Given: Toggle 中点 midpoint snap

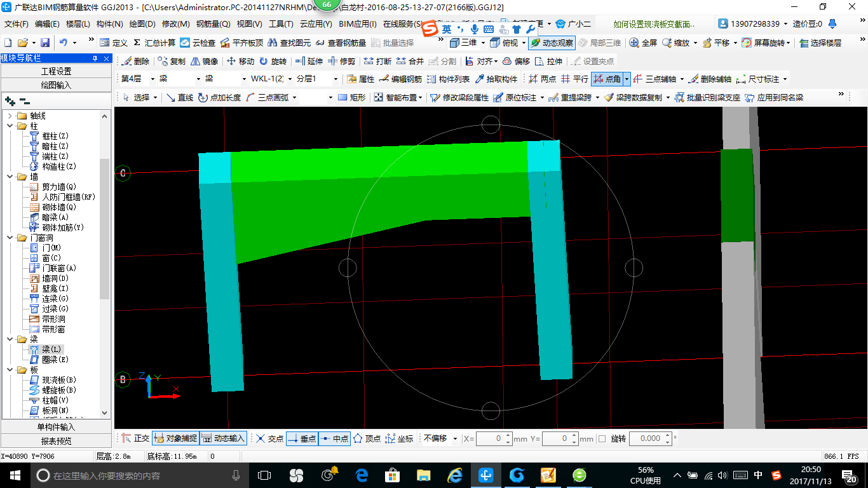Looking at the screenshot, I should click(x=334, y=438).
